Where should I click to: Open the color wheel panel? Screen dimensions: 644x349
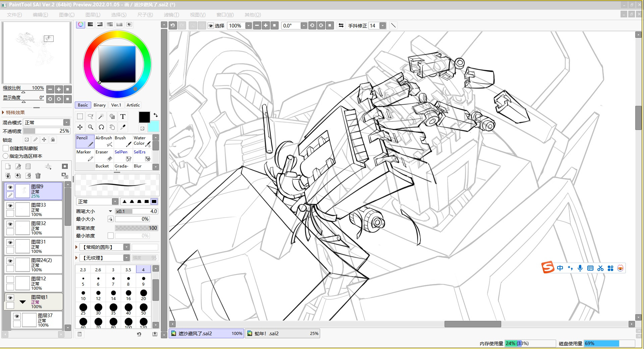coord(80,24)
